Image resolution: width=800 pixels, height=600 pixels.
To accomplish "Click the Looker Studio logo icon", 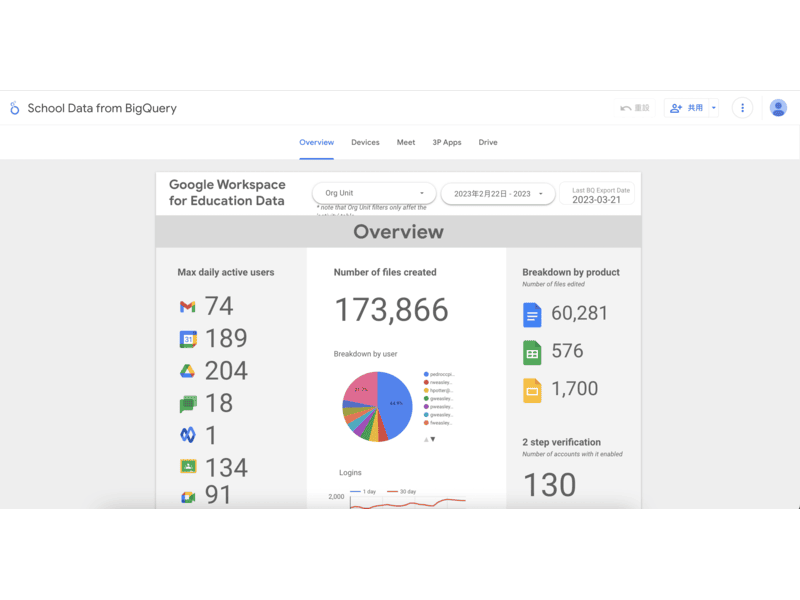I will click(x=15, y=108).
